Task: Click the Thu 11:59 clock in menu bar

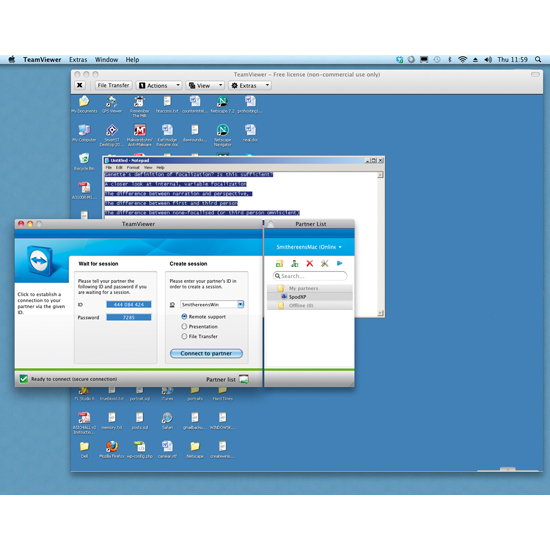Action: 512,60
